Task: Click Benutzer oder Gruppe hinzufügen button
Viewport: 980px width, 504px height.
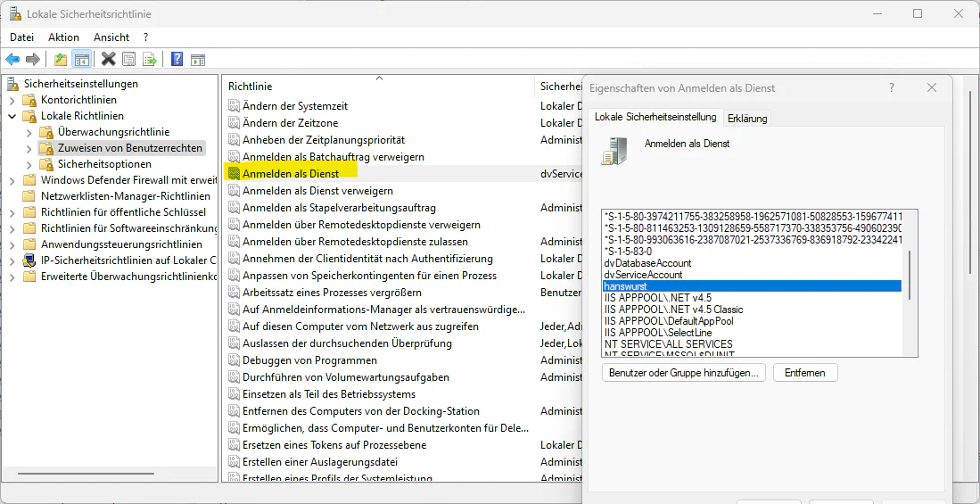Action: pos(683,373)
